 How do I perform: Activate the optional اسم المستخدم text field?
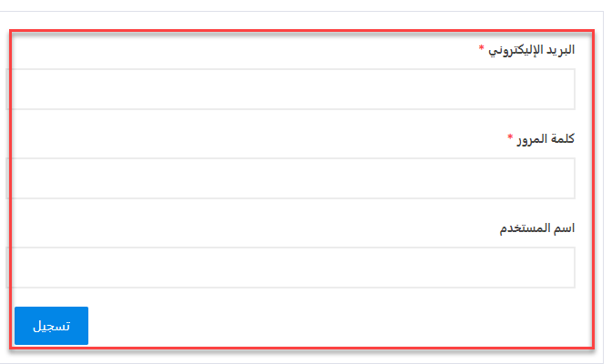click(x=291, y=268)
